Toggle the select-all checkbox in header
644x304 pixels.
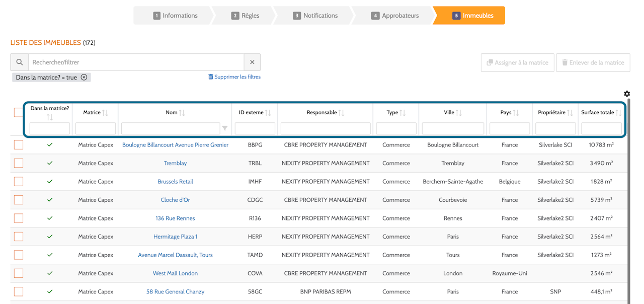[19, 112]
